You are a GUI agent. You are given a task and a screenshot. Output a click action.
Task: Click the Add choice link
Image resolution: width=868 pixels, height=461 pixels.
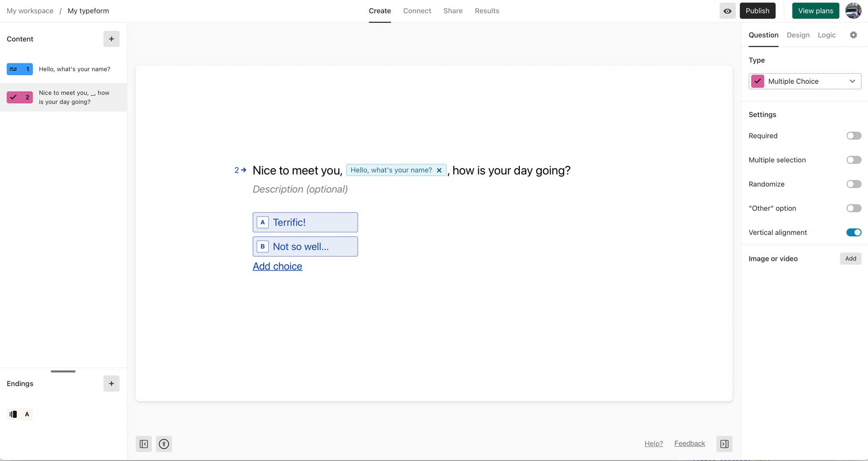pyautogui.click(x=277, y=266)
